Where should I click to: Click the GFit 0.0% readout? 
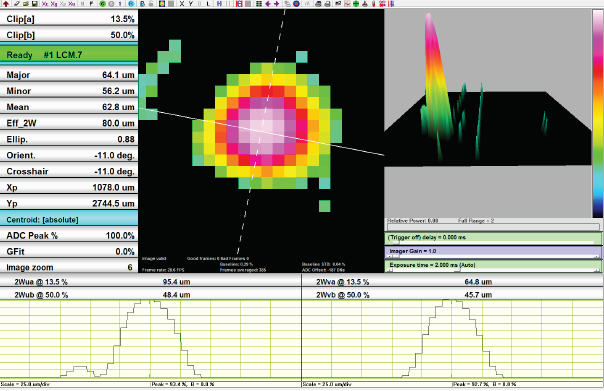click(x=69, y=252)
